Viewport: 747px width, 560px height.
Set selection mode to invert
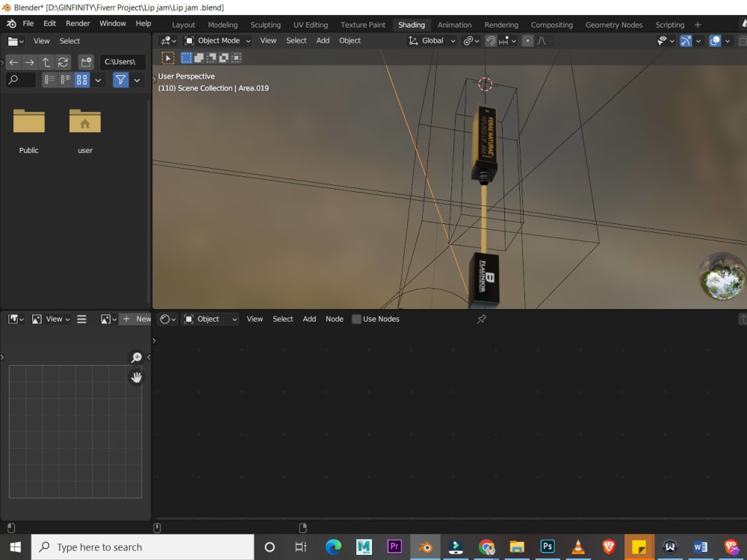pyautogui.click(x=223, y=58)
